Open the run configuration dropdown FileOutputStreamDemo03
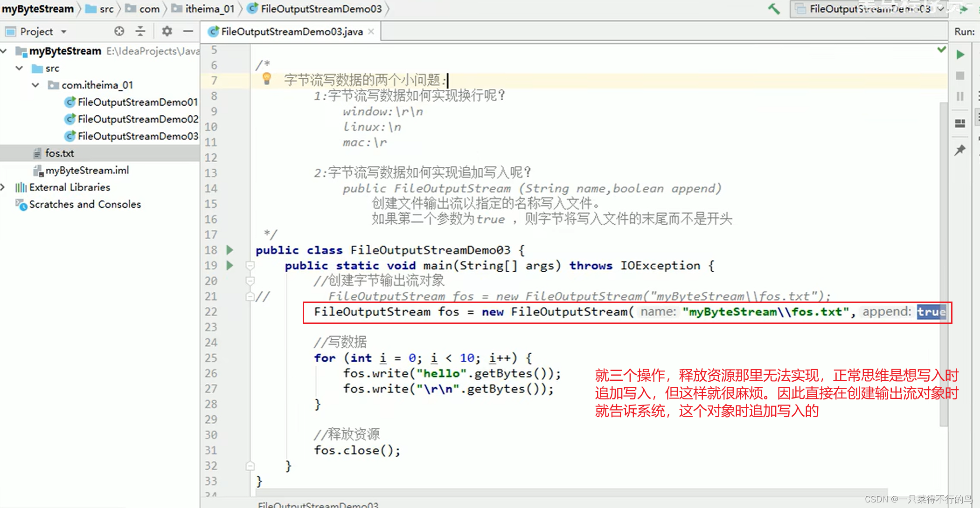Screen dimensions: 980x508 coord(869,9)
